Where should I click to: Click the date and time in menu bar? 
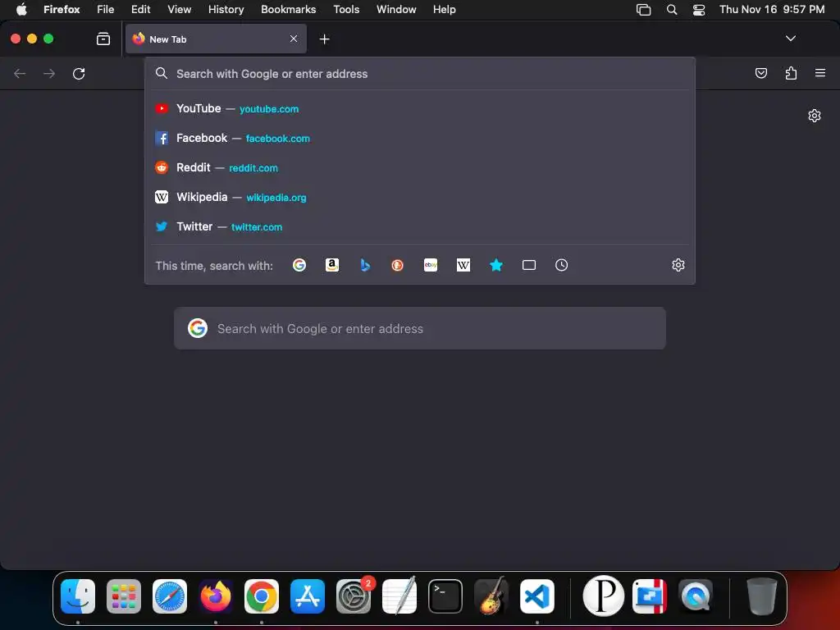772,9
